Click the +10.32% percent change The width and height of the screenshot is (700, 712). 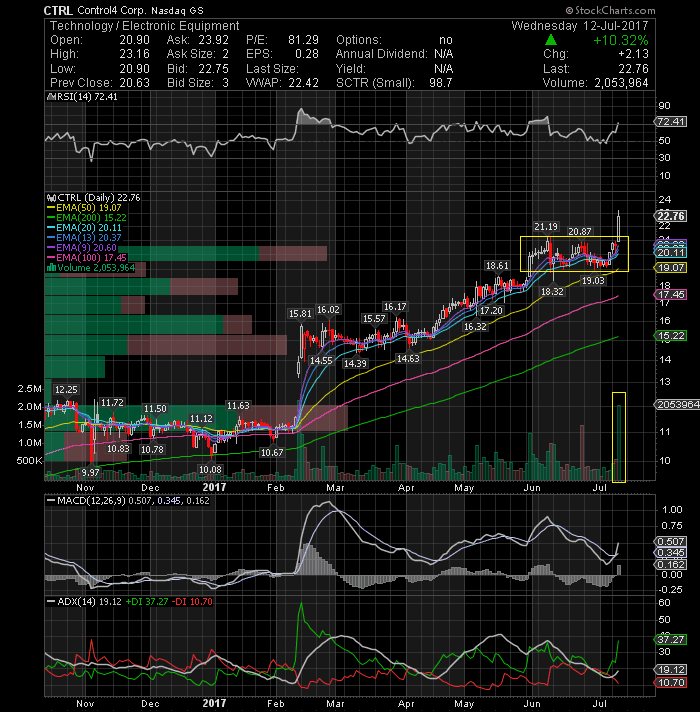(x=621, y=40)
